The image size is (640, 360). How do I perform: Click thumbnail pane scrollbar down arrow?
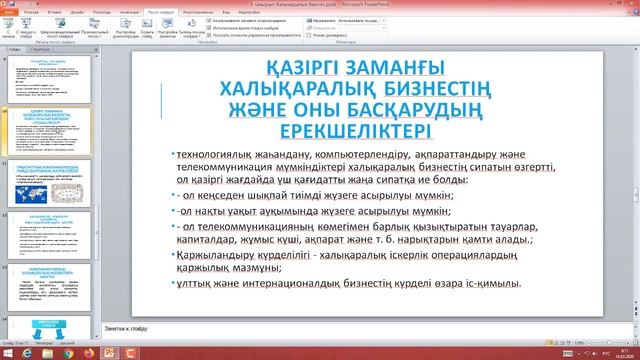pos(96,336)
